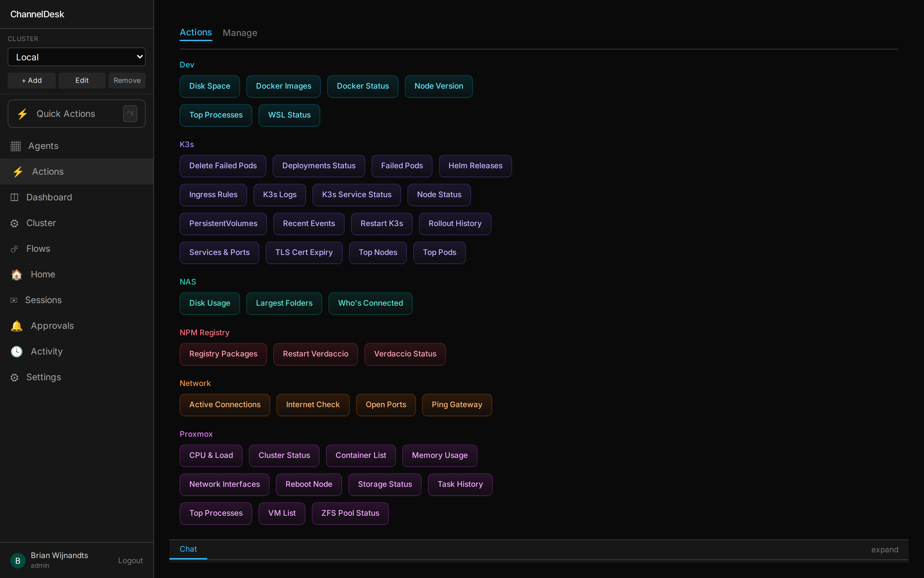Run the Disk Space action
This screenshot has height=578, width=924.
[210, 86]
